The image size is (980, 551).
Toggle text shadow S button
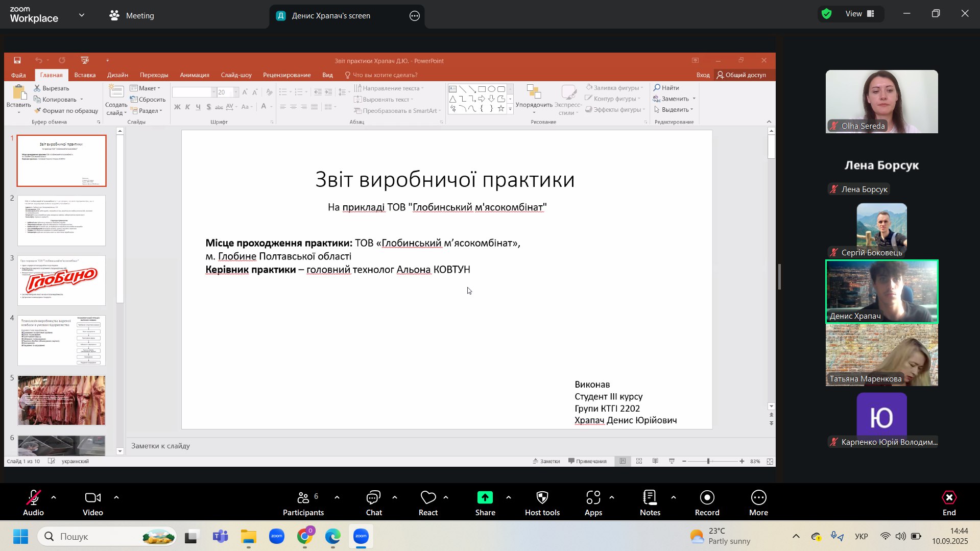tap(208, 107)
